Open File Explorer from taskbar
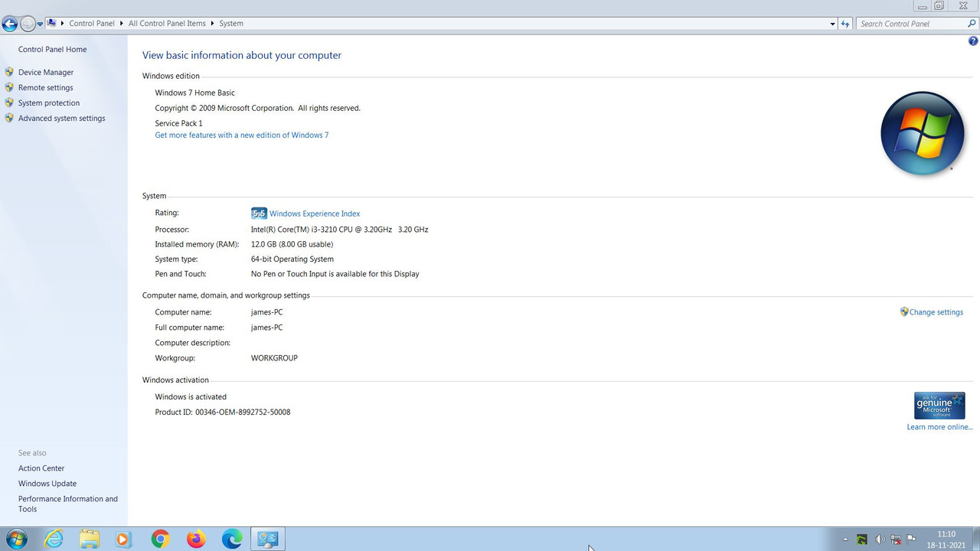Image resolution: width=980 pixels, height=551 pixels. tap(90, 539)
